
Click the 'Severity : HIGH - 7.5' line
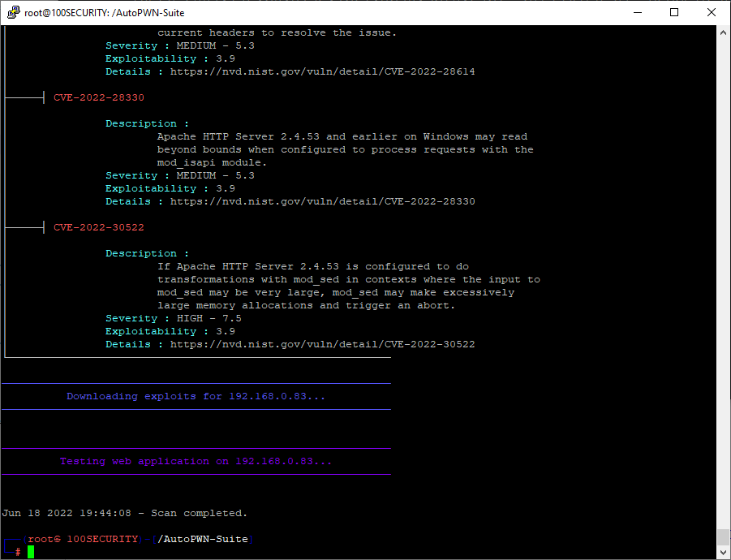point(174,318)
